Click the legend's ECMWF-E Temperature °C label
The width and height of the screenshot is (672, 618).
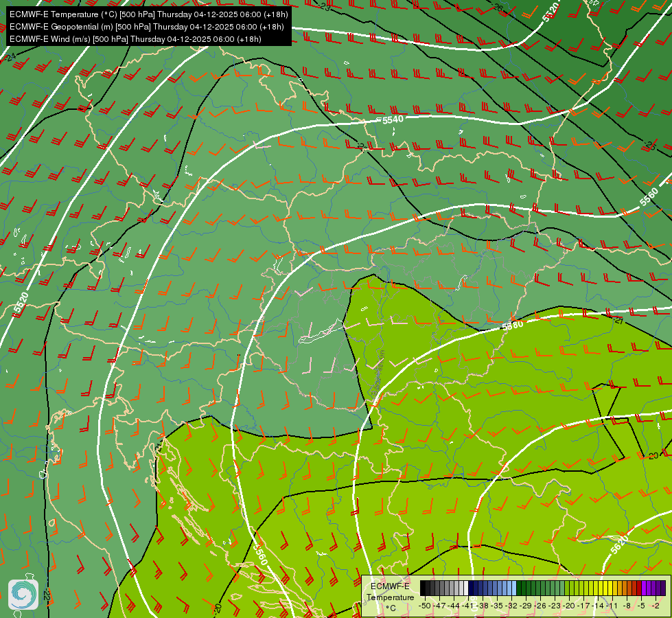[x=390, y=597]
